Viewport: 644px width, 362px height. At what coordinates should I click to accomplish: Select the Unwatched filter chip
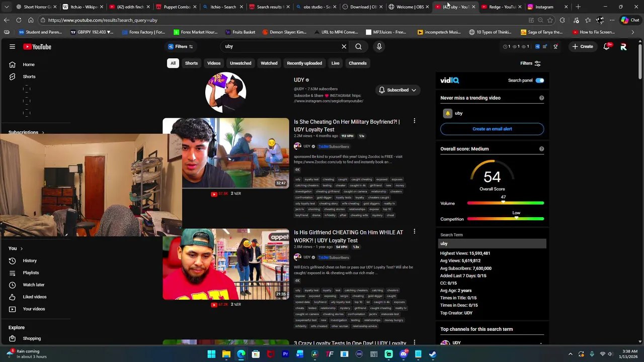coord(240,63)
